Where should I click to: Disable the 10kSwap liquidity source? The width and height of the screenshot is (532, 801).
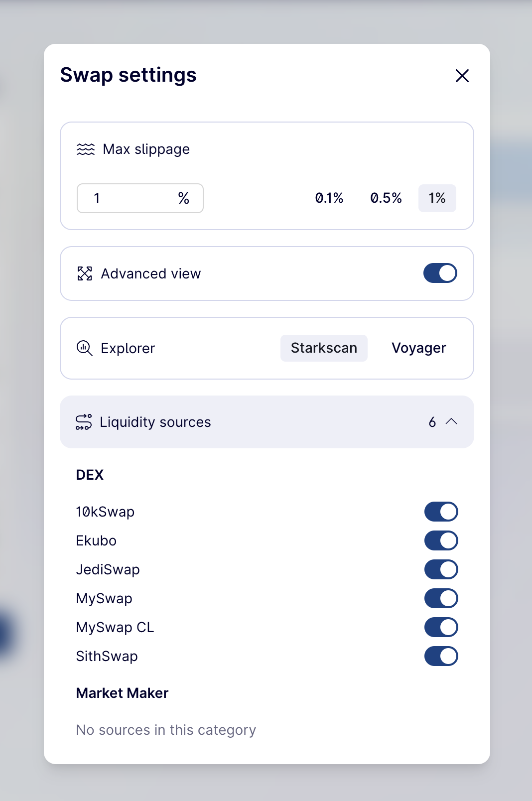pyautogui.click(x=441, y=512)
